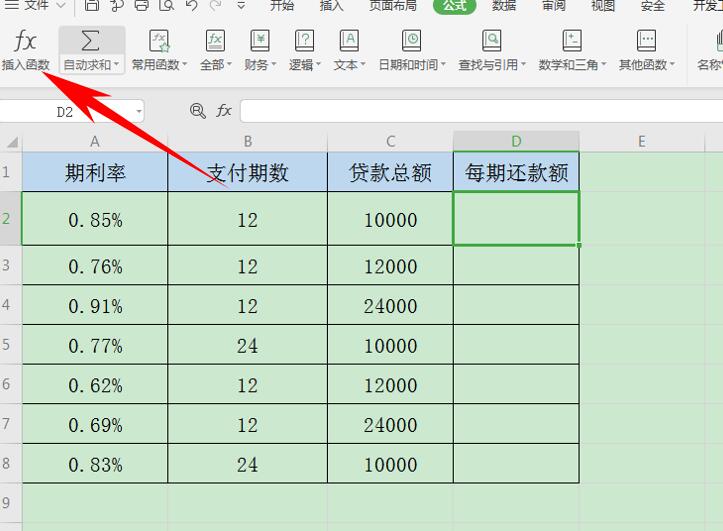The height and width of the screenshot is (531, 723).
Task: Open the AutoSum dropdown arrow
Action: pos(116,65)
